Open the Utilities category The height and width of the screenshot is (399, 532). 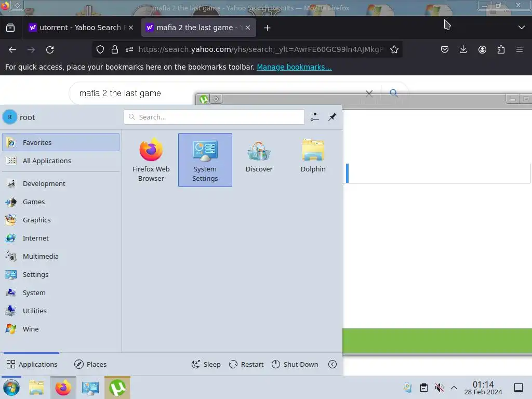click(x=61, y=311)
